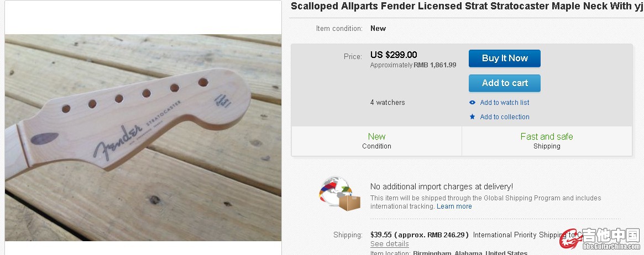Click the US $299.00 price

coord(393,55)
